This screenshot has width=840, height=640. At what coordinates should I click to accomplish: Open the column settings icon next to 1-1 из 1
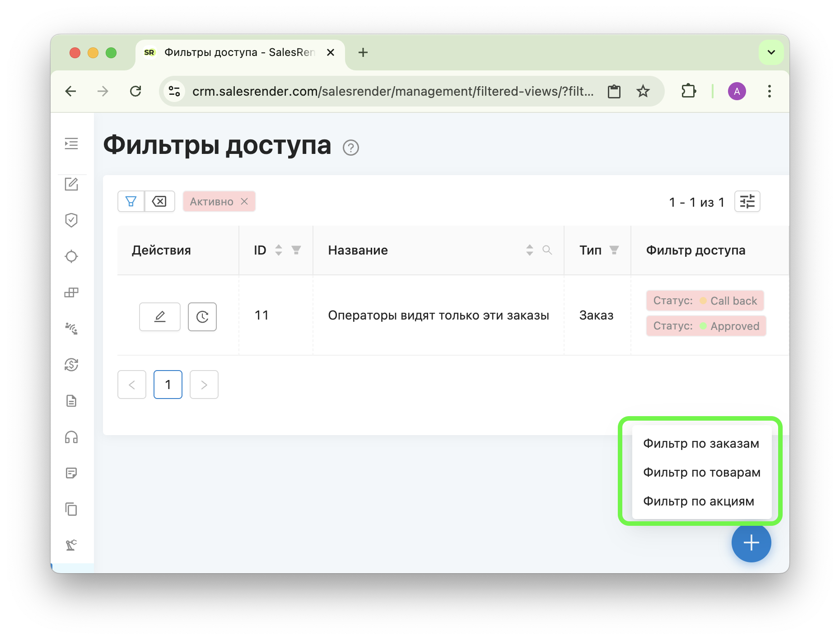[747, 201]
